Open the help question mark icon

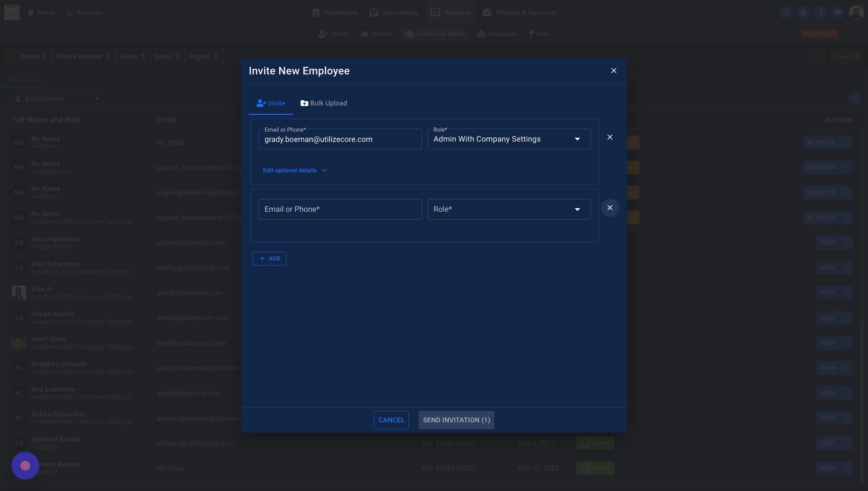pos(820,12)
